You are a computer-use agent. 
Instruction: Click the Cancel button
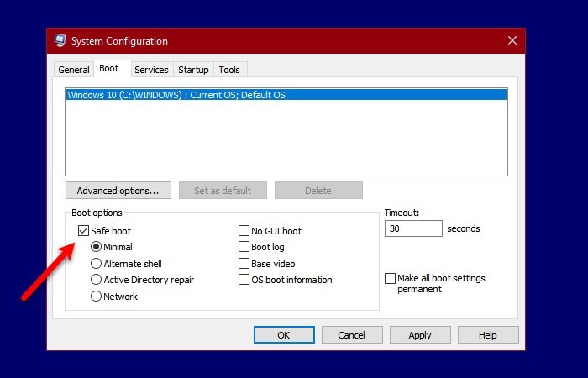click(x=352, y=335)
